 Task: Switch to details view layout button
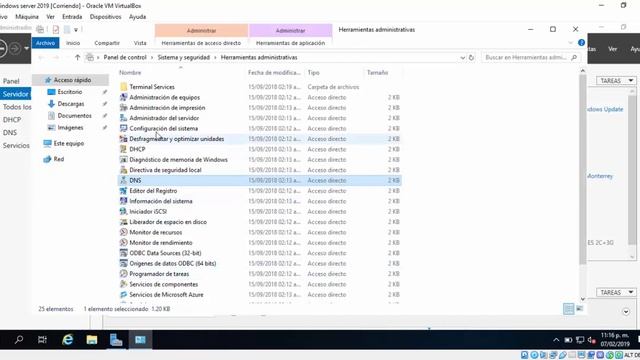pyautogui.click(x=568, y=309)
